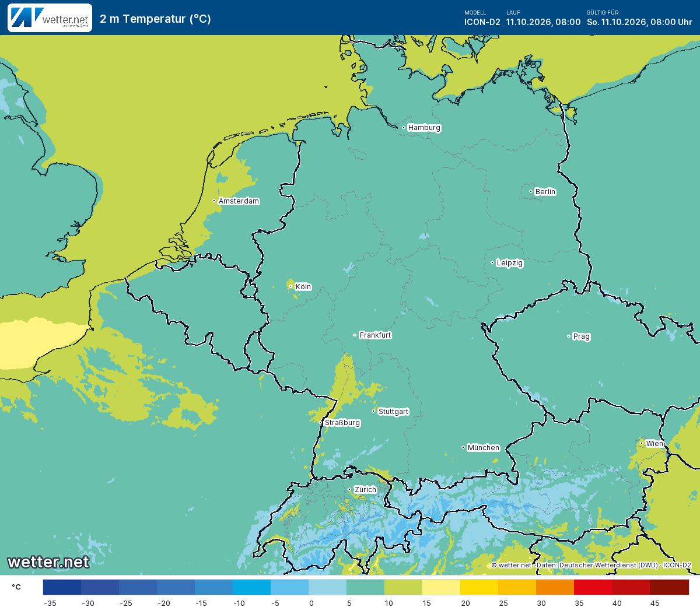The width and height of the screenshot is (700, 614).
Task: Click the '2 m Temperatur (°C)' title
Action: click(x=155, y=19)
